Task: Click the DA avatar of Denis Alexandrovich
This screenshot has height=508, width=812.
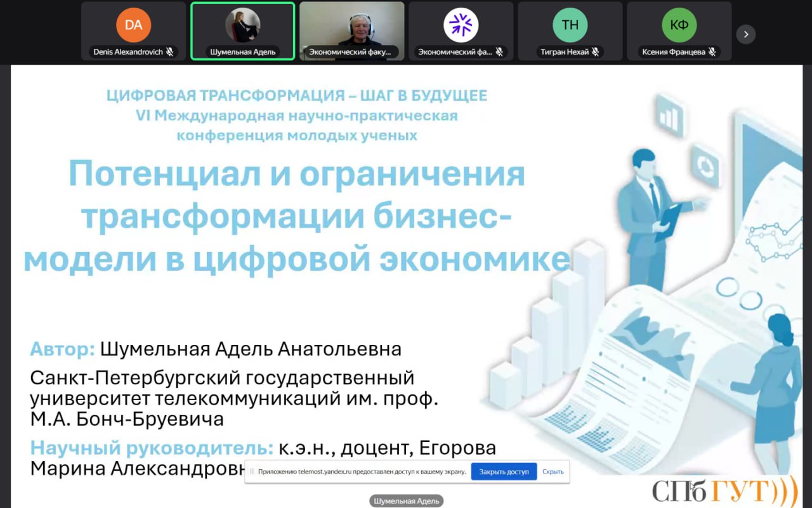Action: pyautogui.click(x=133, y=25)
